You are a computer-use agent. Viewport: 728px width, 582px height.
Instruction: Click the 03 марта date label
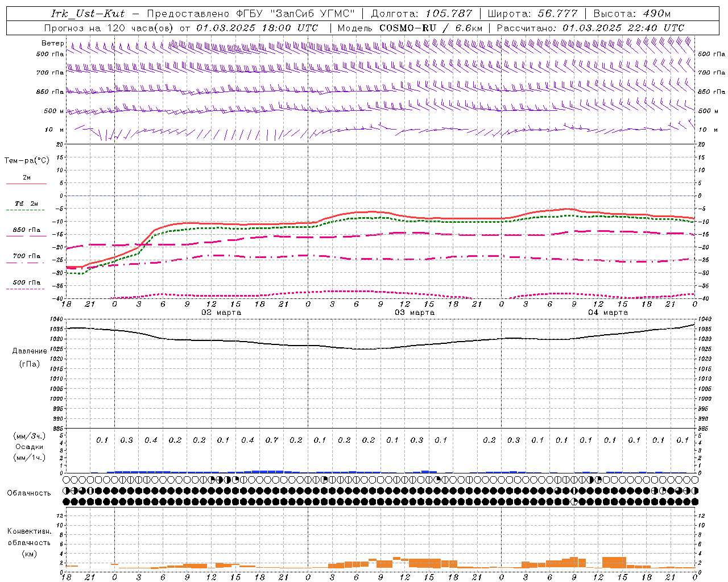415,313
